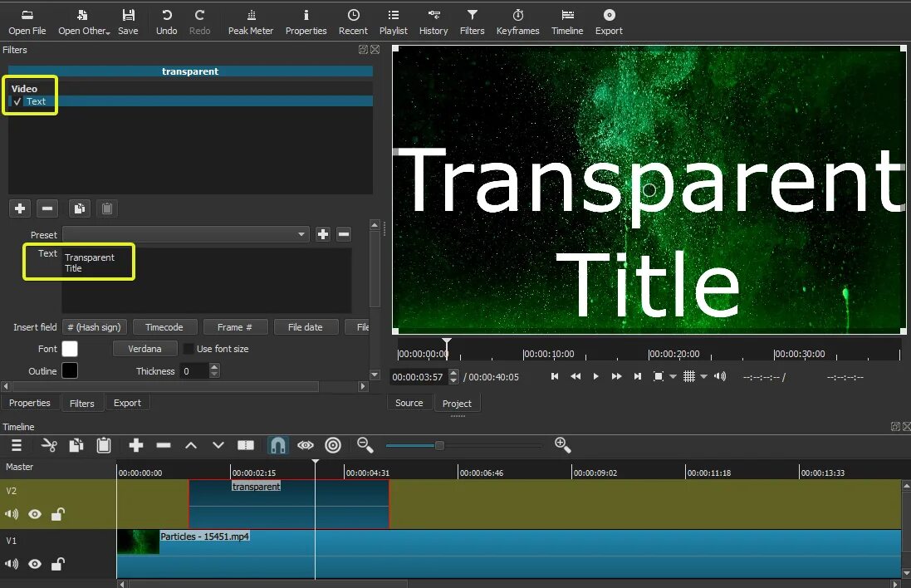The height and width of the screenshot is (588, 911).
Task: Skip to the start of the clip
Action: [554, 376]
